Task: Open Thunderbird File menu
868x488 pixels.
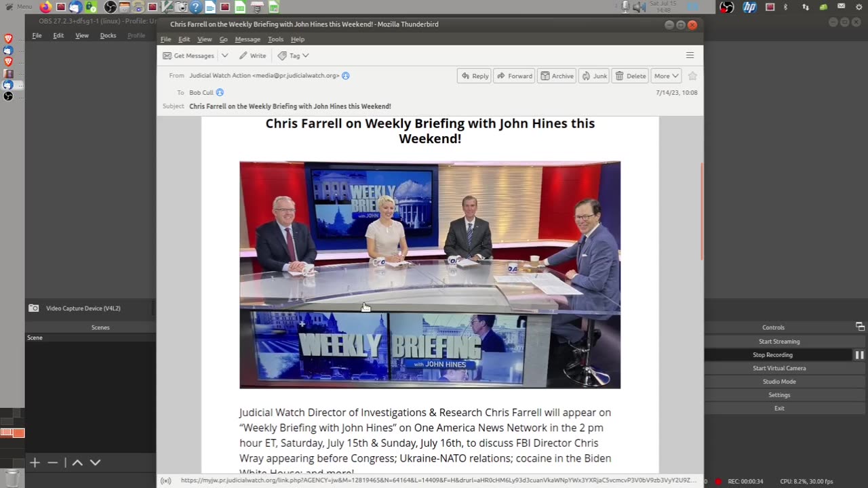Action: [165, 39]
